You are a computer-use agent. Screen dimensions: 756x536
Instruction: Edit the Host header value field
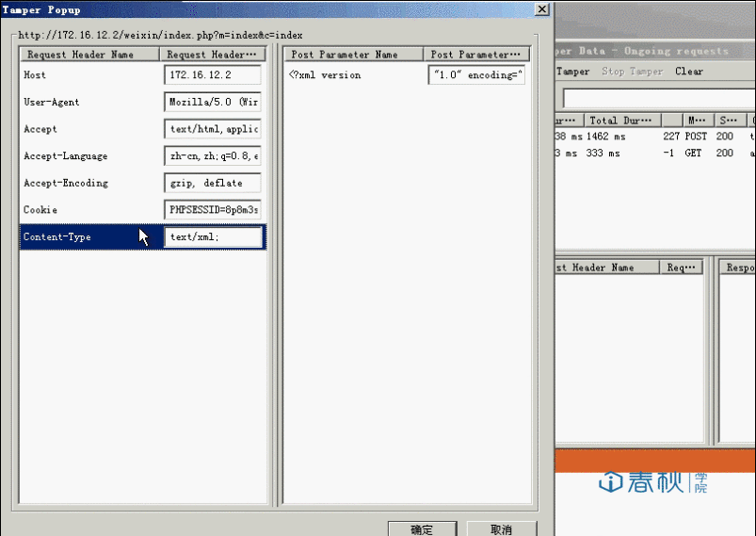tap(213, 75)
